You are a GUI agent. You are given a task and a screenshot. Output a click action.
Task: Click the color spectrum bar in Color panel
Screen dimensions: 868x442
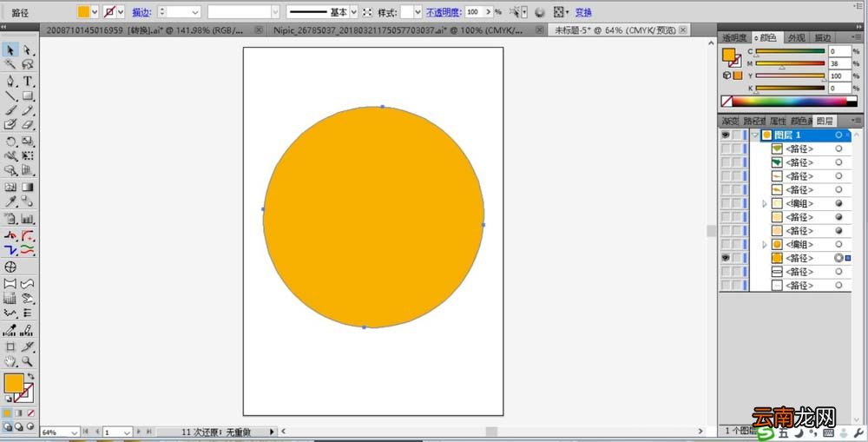pyautogui.click(x=789, y=102)
